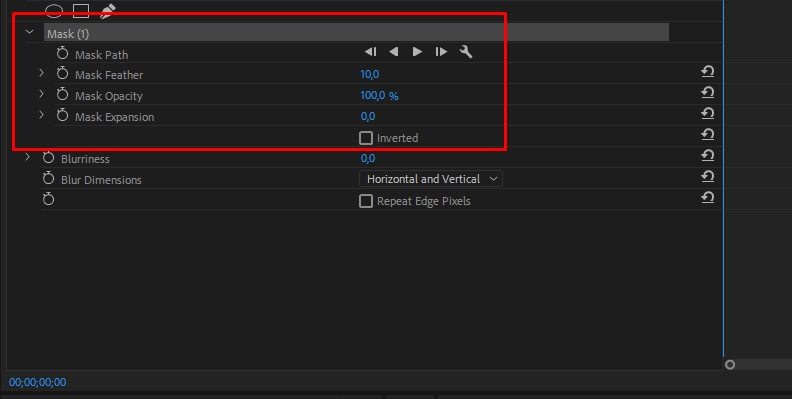The image size is (792, 399).
Task: Track selected mask forward one frame
Action: point(441,52)
